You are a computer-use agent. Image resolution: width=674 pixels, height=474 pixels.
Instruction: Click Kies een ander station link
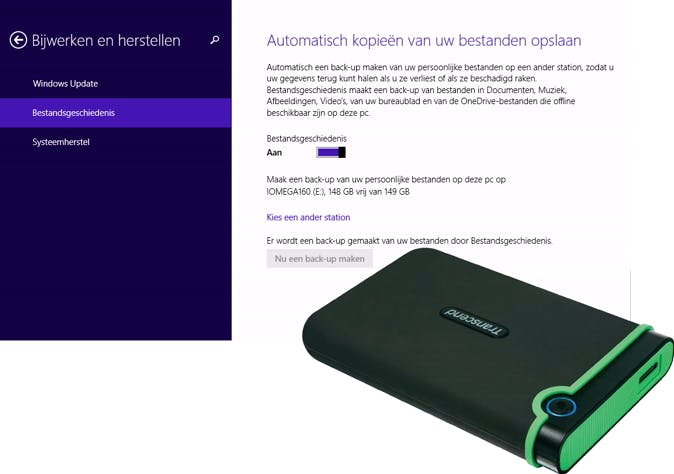coord(308,217)
